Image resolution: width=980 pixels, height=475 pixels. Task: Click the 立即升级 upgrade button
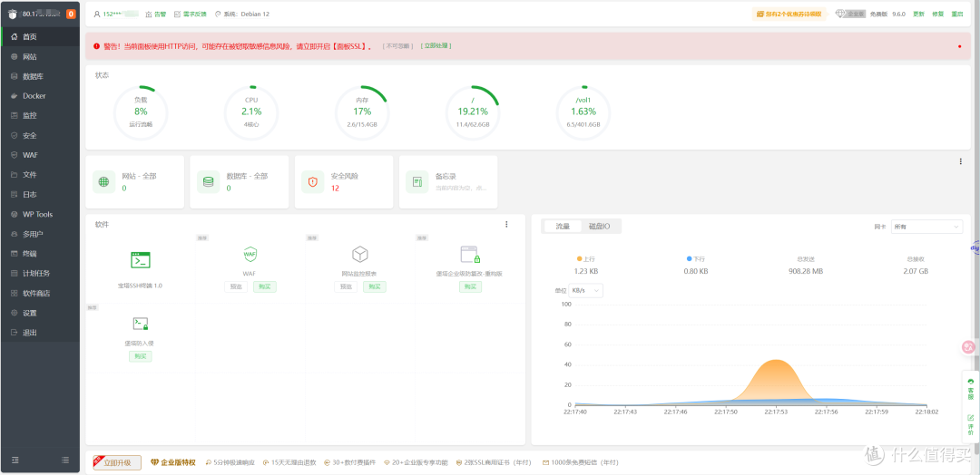pyautogui.click(x=117, y=462)
